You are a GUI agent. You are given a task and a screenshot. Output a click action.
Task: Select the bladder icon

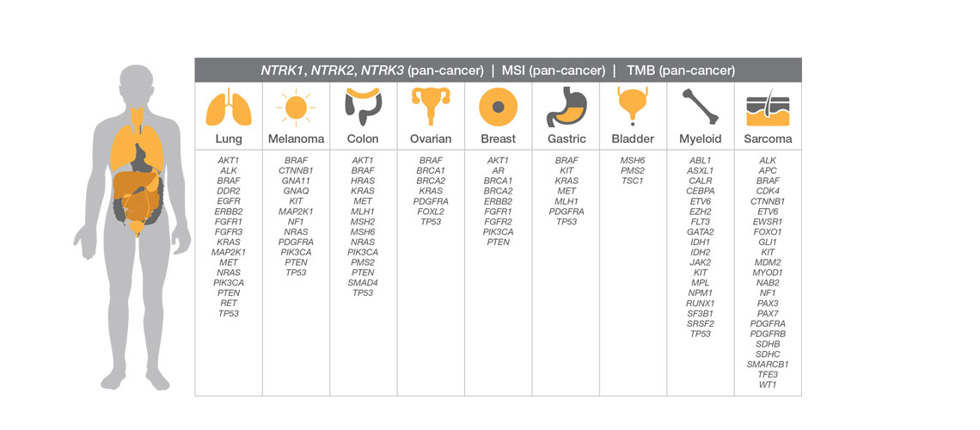coord(633,107)
